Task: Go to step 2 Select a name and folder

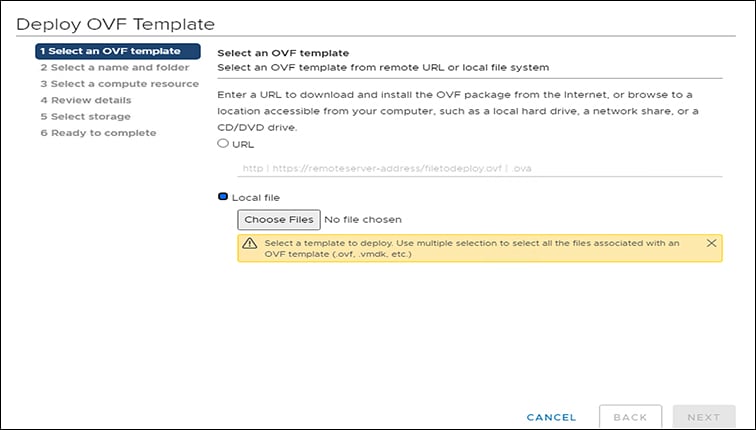Action: pos(114,68)
